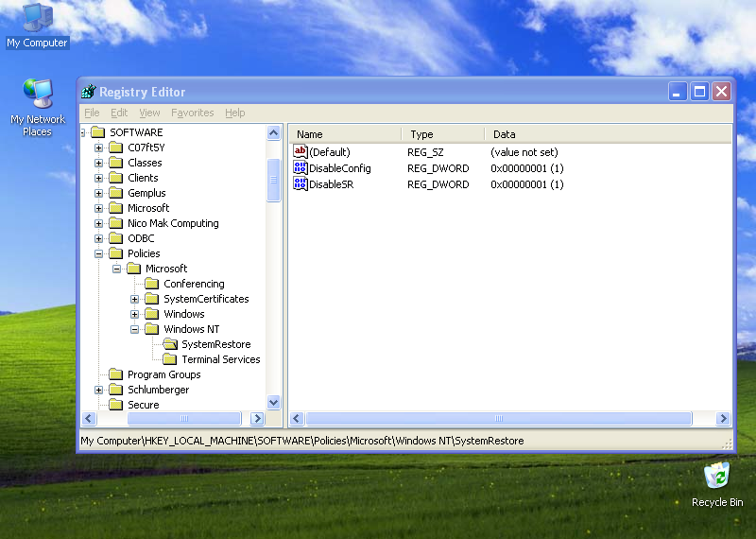The height and width of the screenshot is (539, 756).
Task: Click the SOFTWARE folder icon
Action: tap(98, 131)
